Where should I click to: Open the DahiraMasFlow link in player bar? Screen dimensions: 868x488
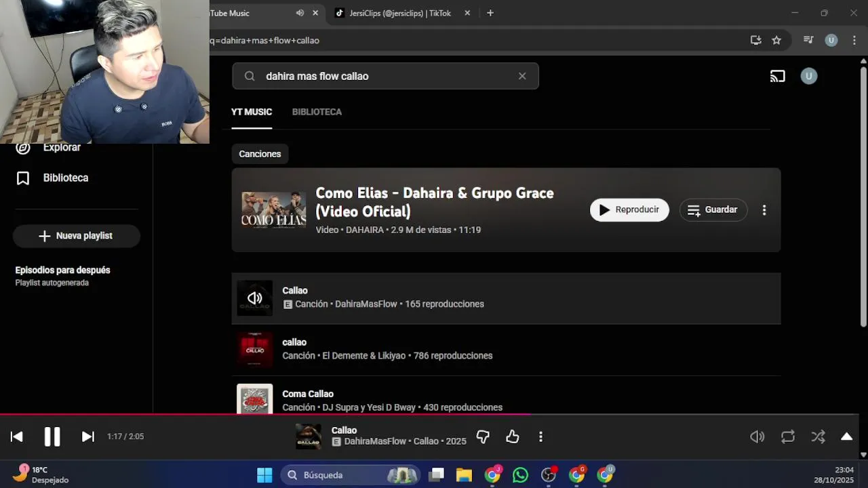click(375, 441)
